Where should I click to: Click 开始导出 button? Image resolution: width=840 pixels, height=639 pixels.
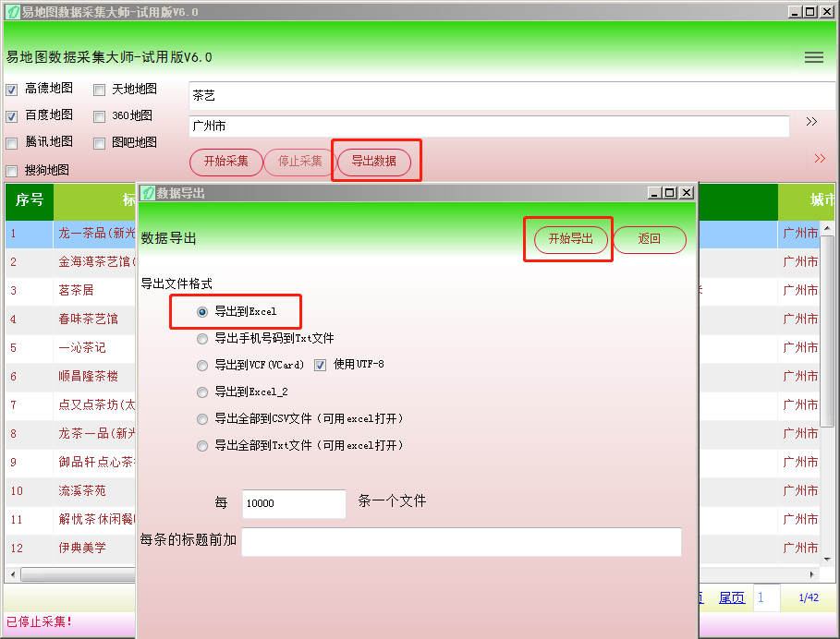click(x=571, y=239)
